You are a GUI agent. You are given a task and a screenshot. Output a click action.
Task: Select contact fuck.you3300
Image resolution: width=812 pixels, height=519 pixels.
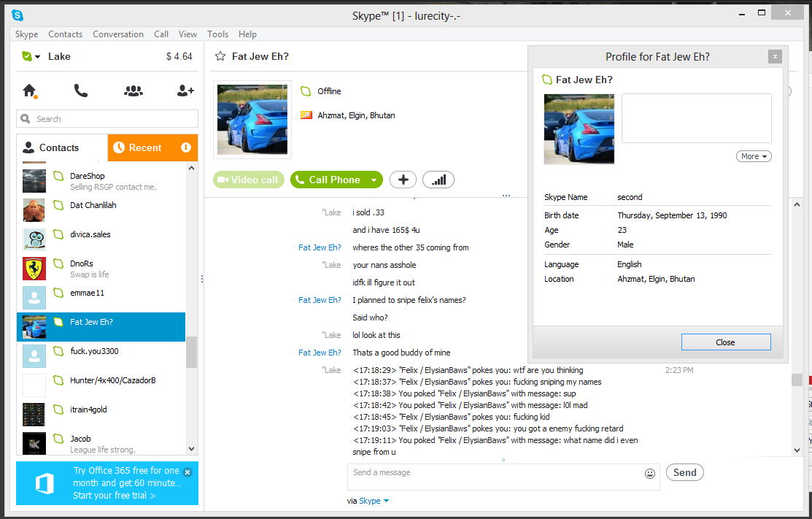pos(101,355)
